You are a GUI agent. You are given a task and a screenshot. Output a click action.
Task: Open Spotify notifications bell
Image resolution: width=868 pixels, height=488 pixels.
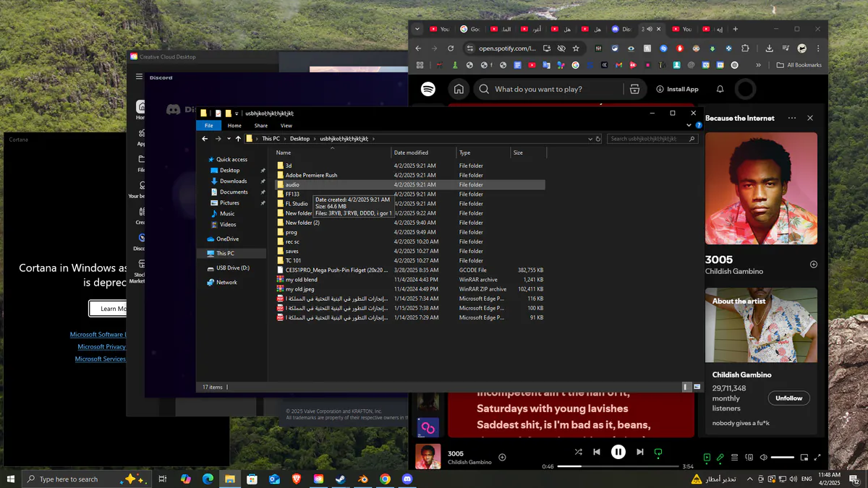pos(720,89)
